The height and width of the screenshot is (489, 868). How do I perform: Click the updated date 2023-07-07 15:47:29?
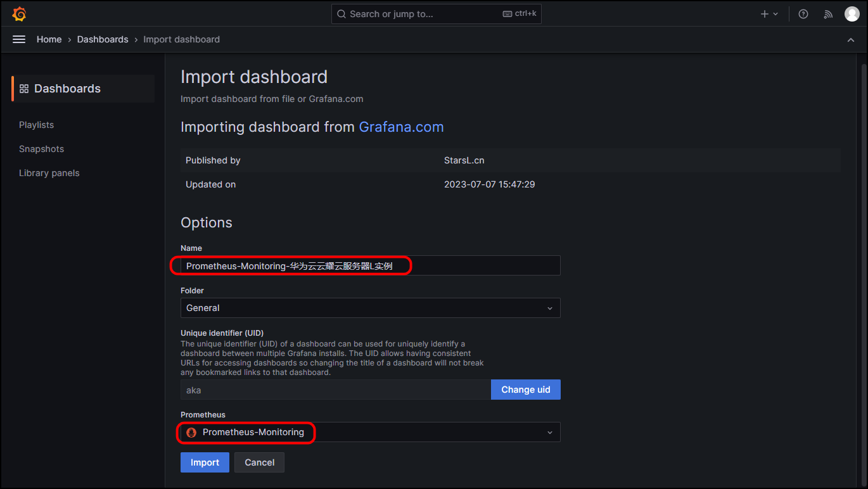490,184
